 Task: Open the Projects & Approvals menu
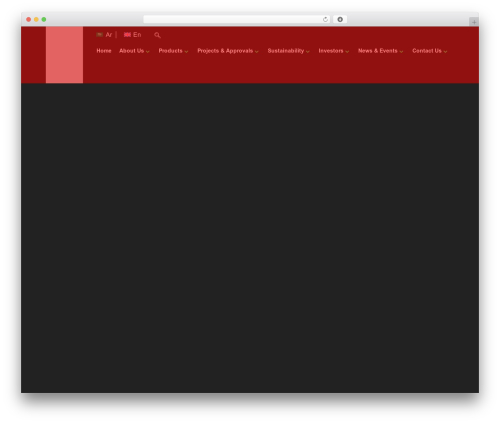(225, 51)
